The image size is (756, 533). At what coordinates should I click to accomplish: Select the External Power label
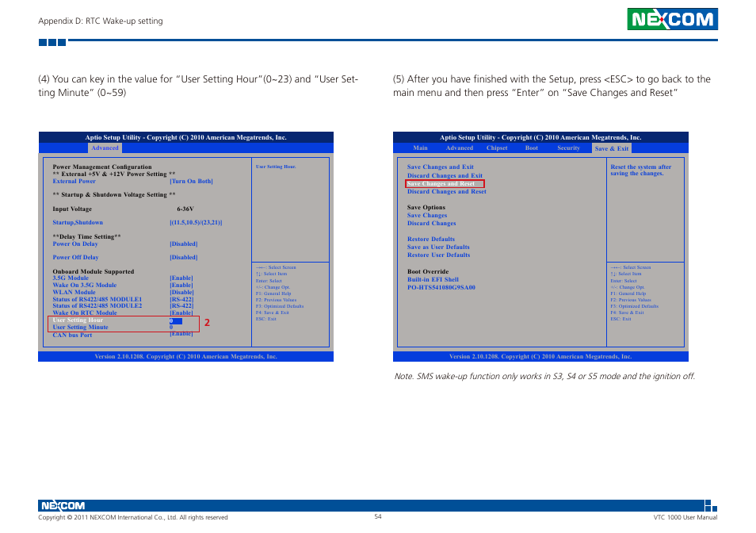click(74, 182)
